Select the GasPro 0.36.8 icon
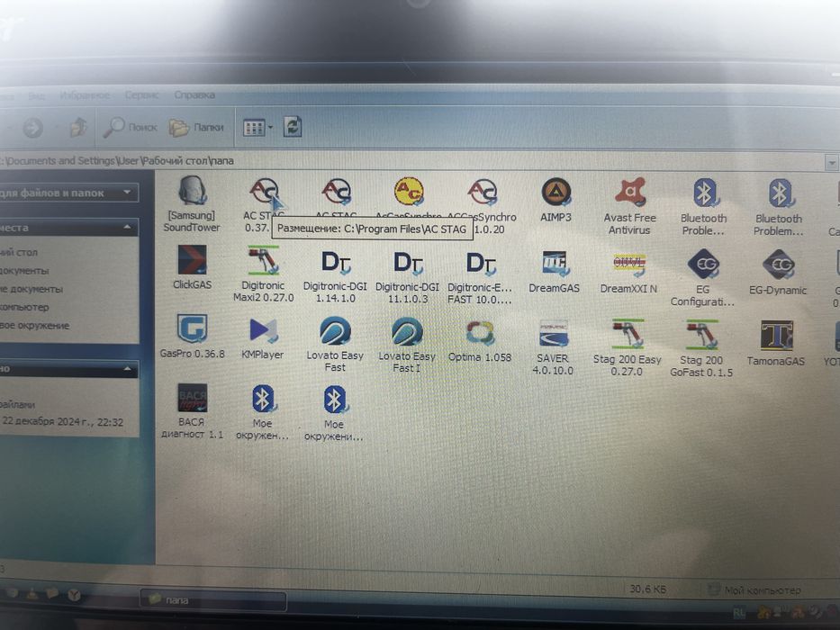The image size is (840, 630). pyautogui.click(x=193, y=337)
